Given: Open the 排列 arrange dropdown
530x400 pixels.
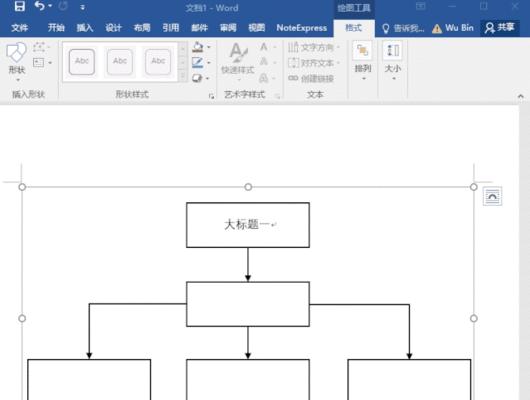Looking at the screenshot, I should [363, 61].
